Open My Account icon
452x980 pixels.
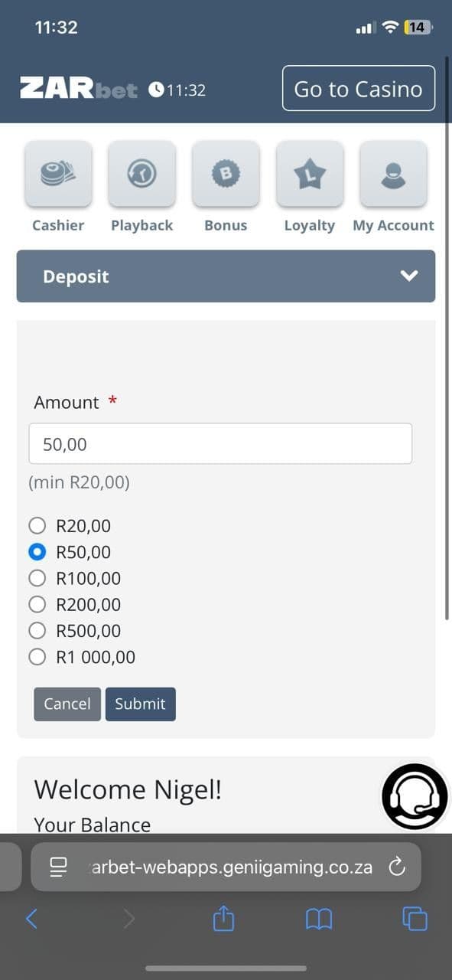tap(393, 174)
